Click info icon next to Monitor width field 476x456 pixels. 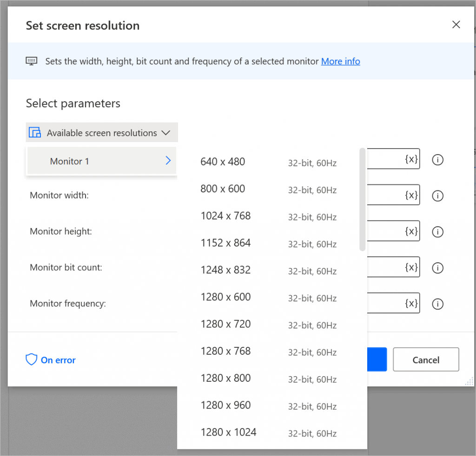(x=437, y=196)
